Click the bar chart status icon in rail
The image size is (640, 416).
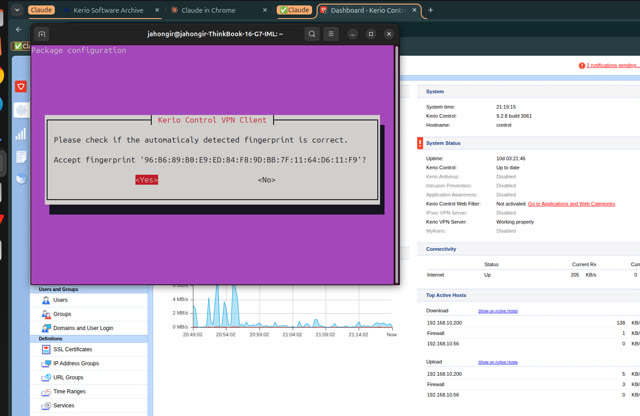21,133
